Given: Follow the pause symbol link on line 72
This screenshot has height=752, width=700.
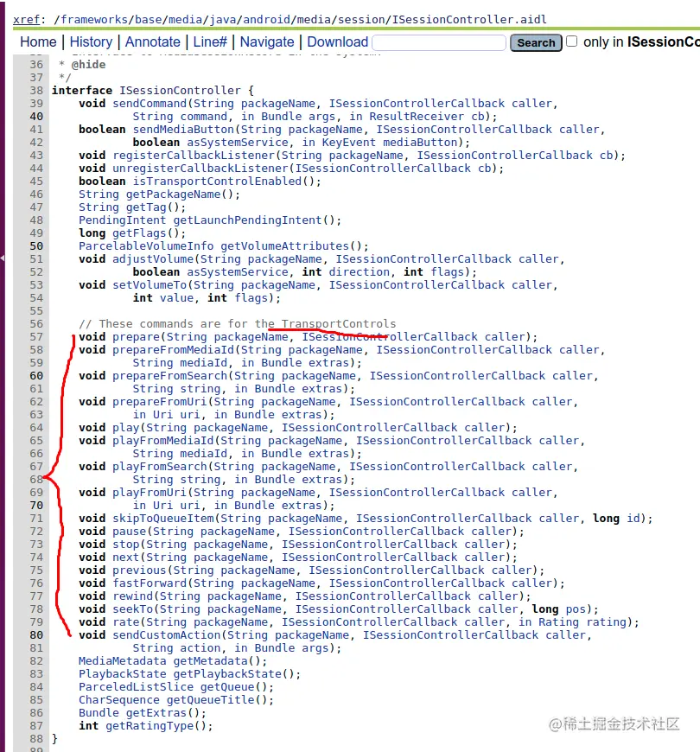Looking at the screenshot, I should coord(130,531).
